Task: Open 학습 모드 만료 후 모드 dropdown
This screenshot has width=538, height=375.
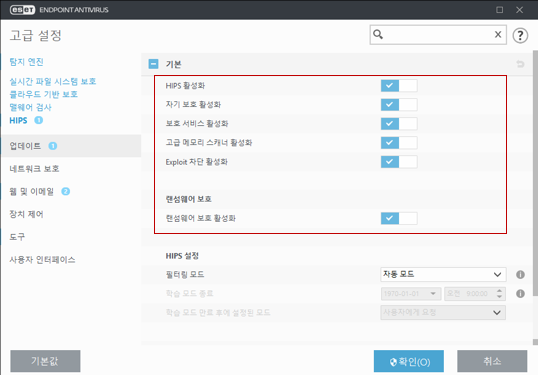Action: point(443,313)
